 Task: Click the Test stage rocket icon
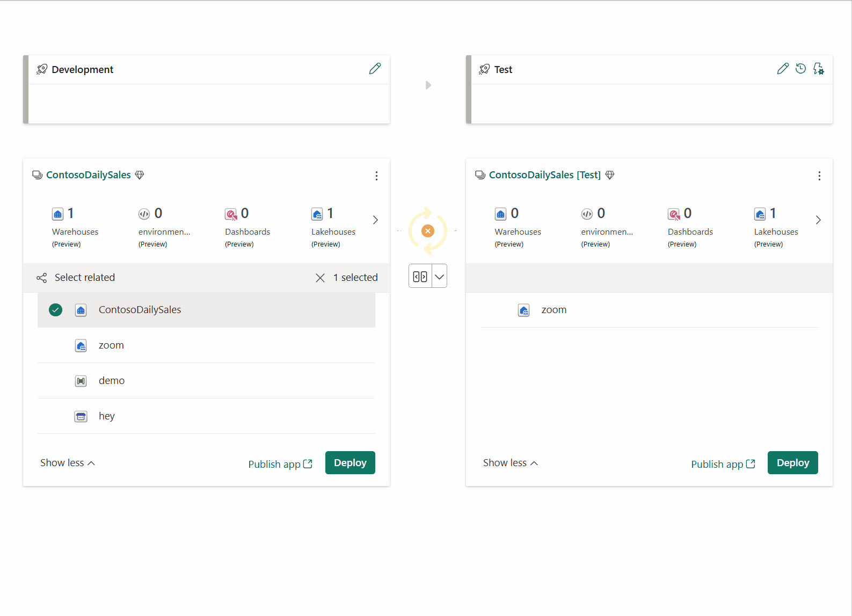pyautogui.click(x=484, y=69)
